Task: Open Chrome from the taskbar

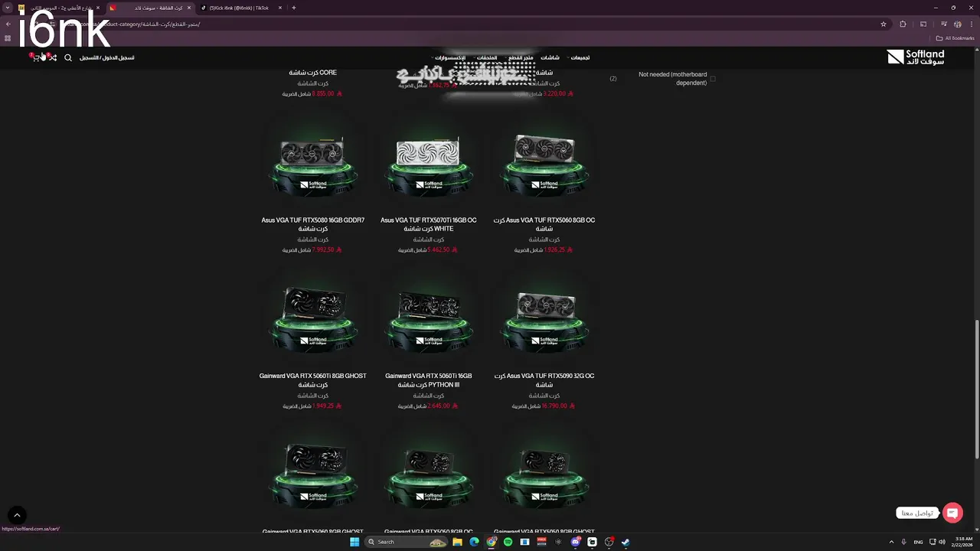Action: point(491,542)
